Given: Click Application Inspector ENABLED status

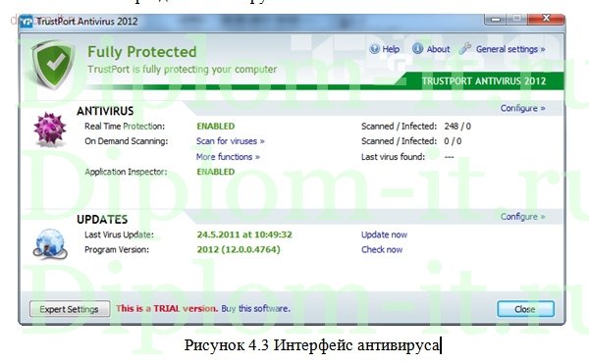Looking at the screenshot, I should pyautogui.click(x=216, y=172).
